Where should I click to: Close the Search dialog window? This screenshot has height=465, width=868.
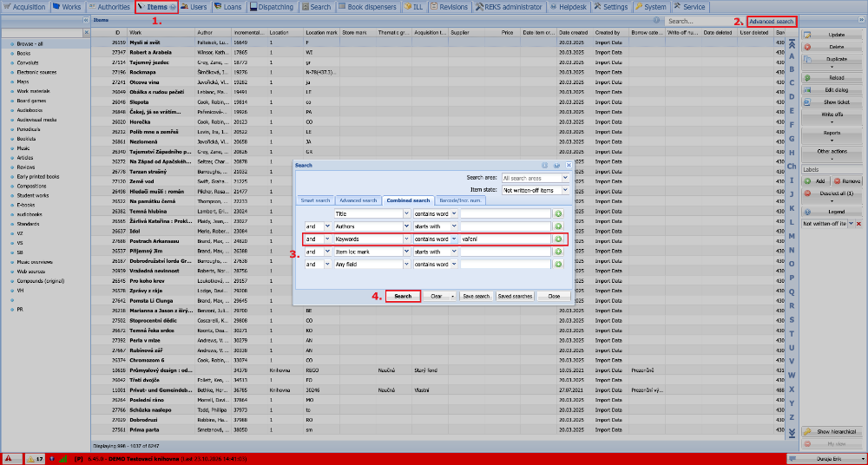(569, 165)
